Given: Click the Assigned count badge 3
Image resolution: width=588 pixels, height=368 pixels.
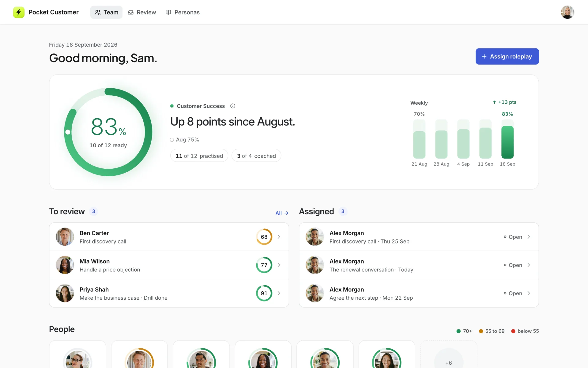Looking at the screenshot, I should pyautogui.click(x=343, y=211).
